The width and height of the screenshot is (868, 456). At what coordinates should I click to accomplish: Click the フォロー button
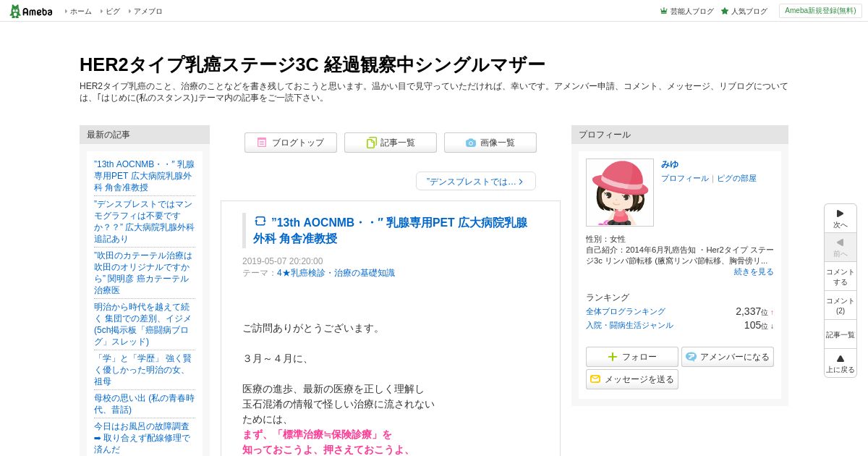point(632,357)
